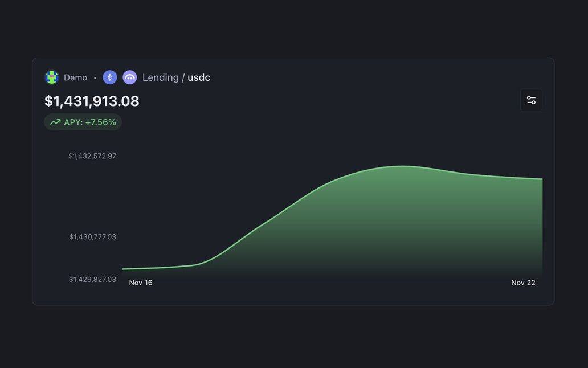Click the Nov 16 date label
588x368 pixels.
click(141, 283)
